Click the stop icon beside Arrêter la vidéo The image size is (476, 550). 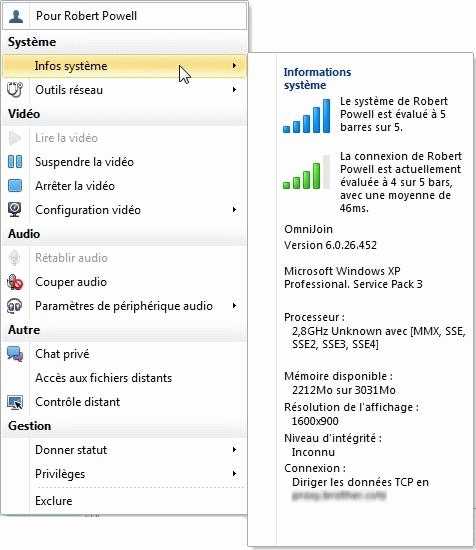(x=15, y=186)
